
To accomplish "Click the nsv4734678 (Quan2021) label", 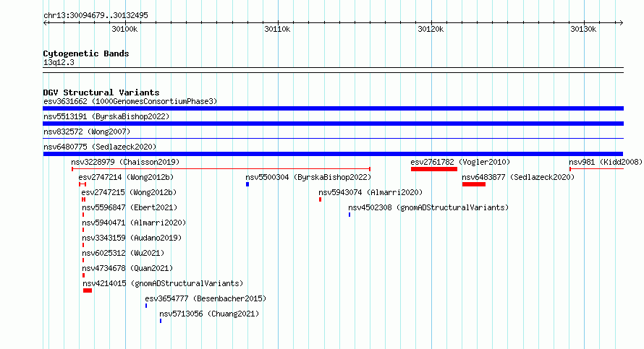I will point(127,268).
